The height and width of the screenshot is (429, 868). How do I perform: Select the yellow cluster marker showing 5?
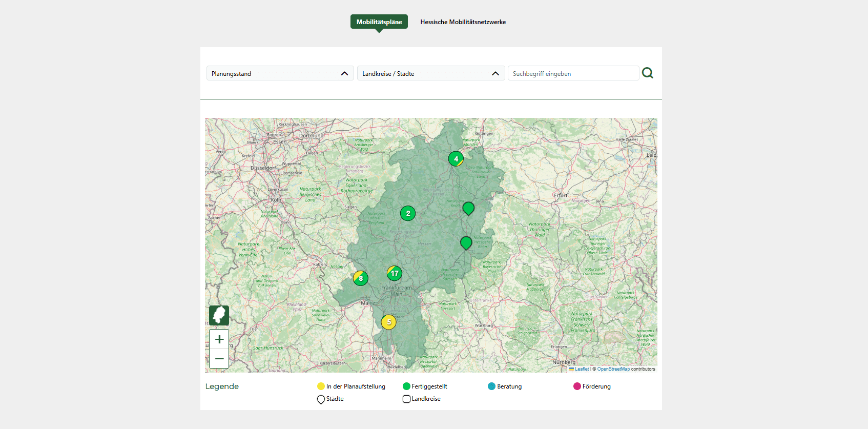tap(388, 322)
